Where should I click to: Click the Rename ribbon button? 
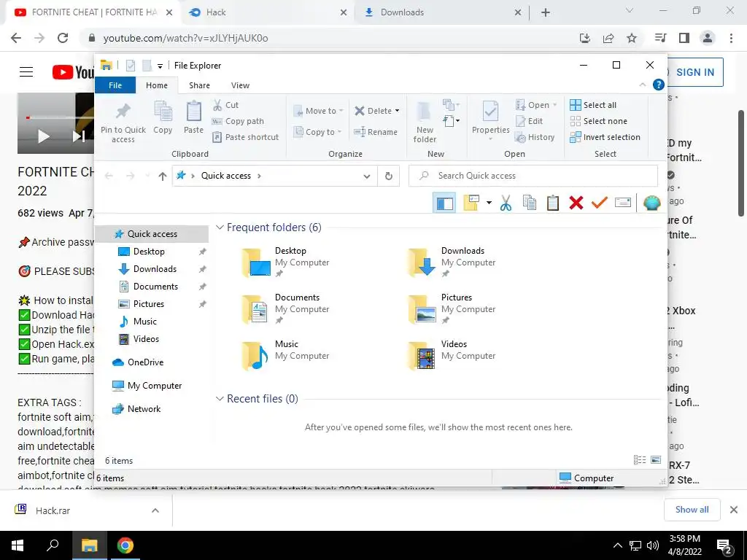pos(376,132)
